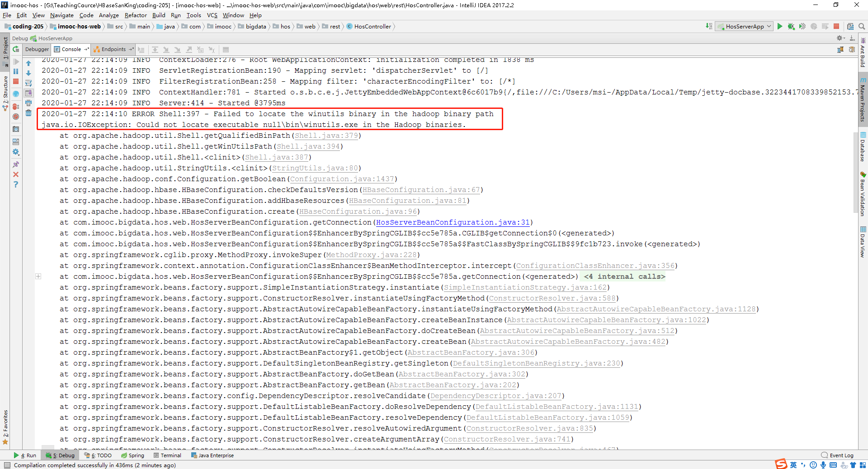Click the Step Into debugger icon
Viewport: 868px width, 469px height.
tap(166, 50)
